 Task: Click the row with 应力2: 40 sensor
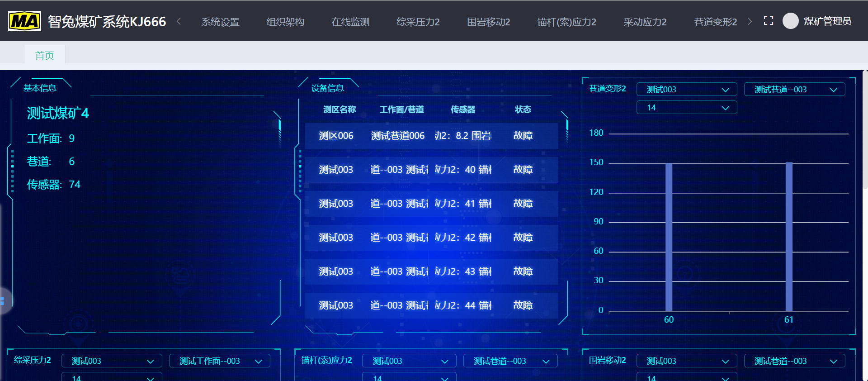(x=431, y=170)
